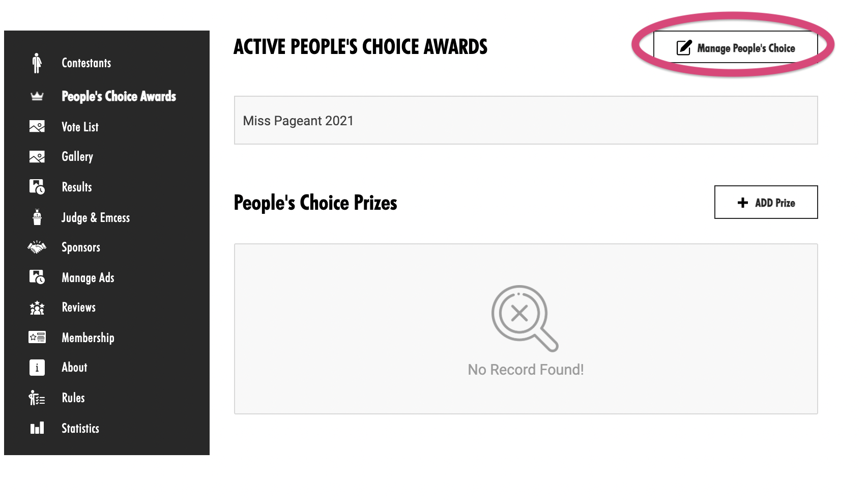The height and width of the screenshot is (504, 868).
Task: Click the Sponsors handshake icon
Action: click(37, 247)
